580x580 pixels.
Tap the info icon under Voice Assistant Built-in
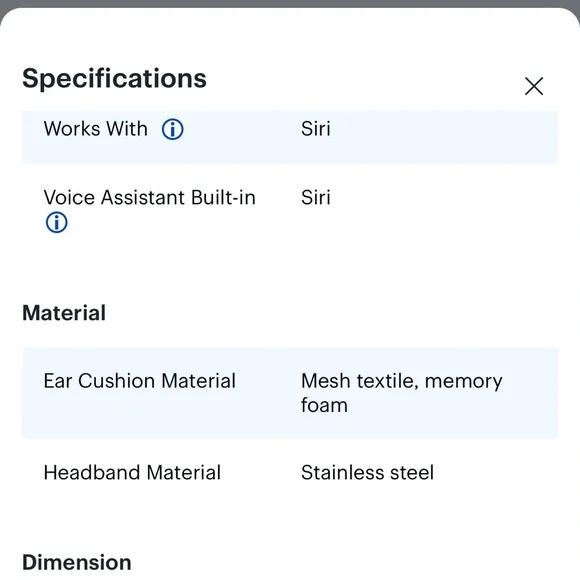(x=57, y=223)
